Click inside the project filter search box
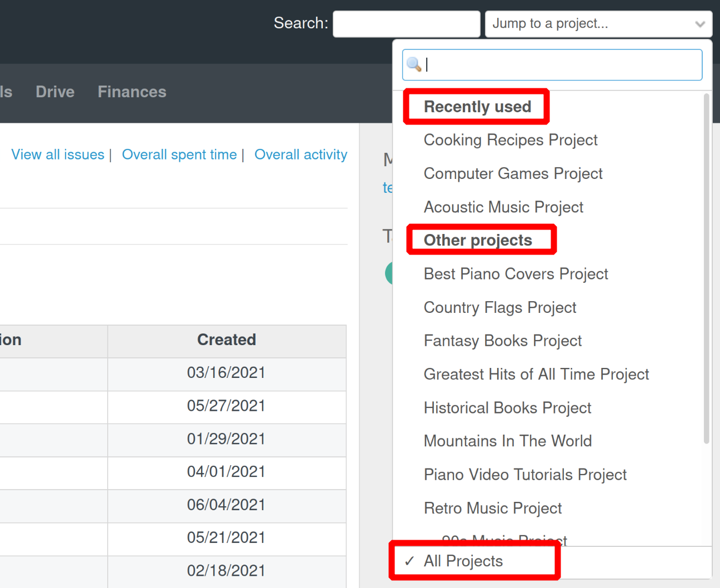Viewport: 720px width, 588px height. click(x=552, y=64)
